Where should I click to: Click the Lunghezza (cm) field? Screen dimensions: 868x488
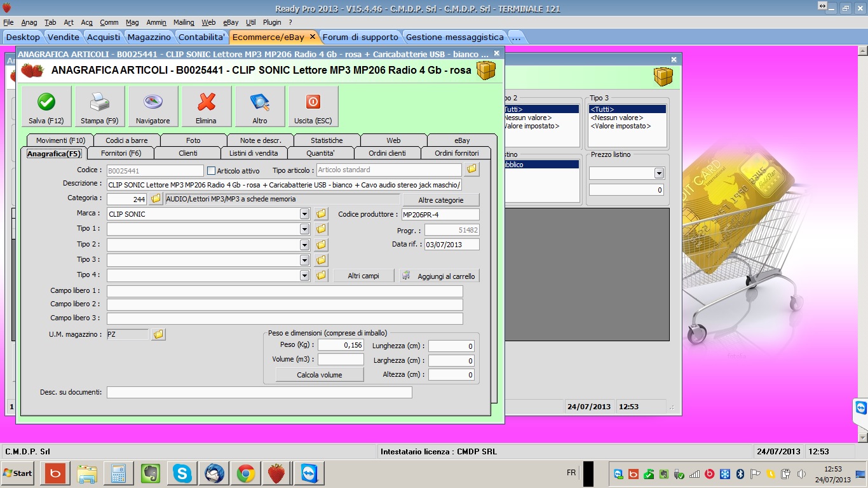click(x=451, y=346)
